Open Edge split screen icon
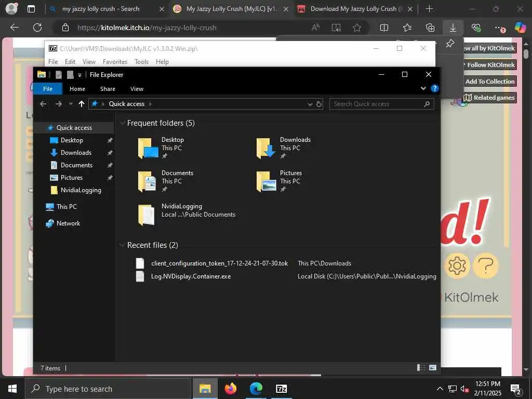532x399 pixels. 384,28
